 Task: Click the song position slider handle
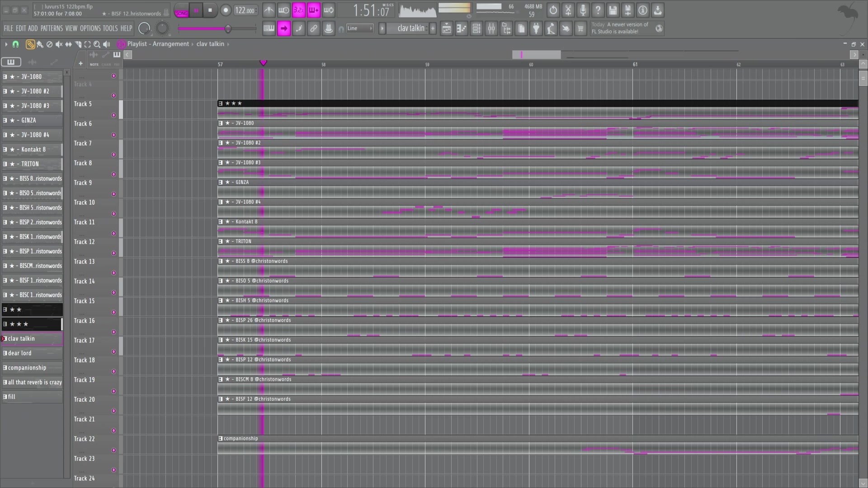[228, 29]
